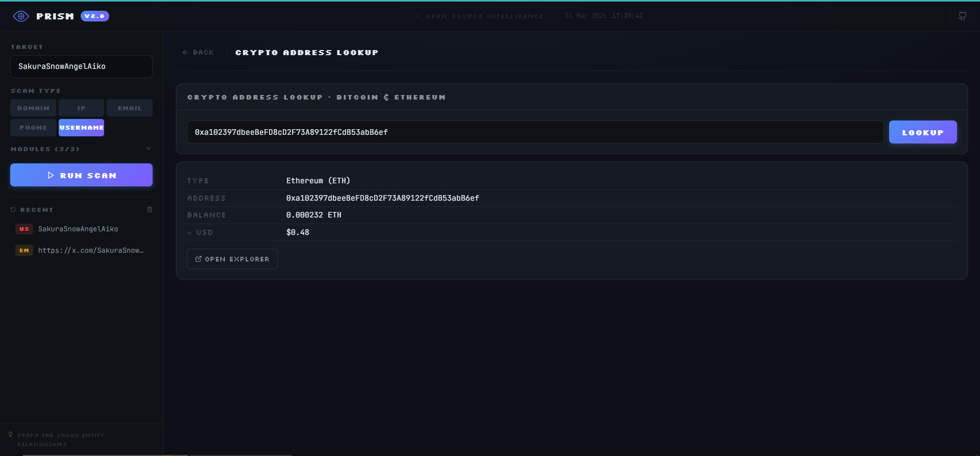Viewport: 980px width, 456px height.
Task: Click the PRISM eye logo icon
Action: [21, 16]
